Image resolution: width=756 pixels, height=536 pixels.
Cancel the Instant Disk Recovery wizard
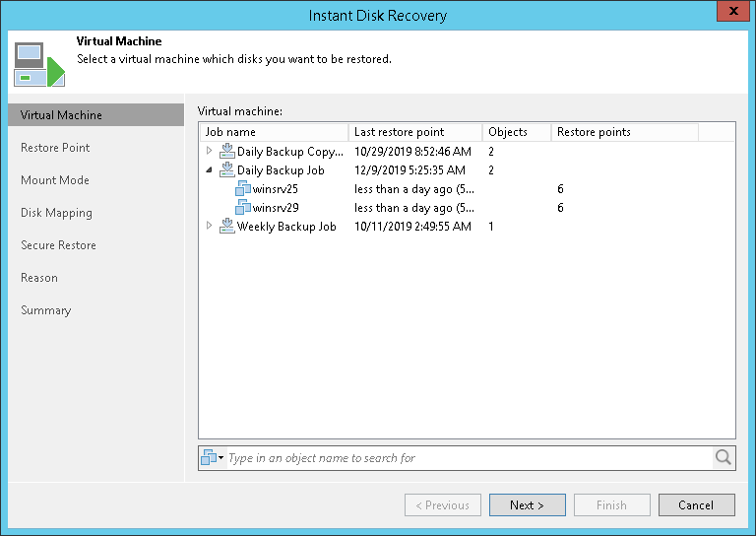click(697, 505)
